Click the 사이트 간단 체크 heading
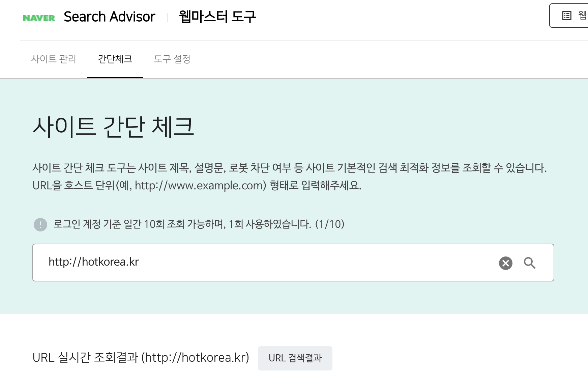 tap(113, 127)
